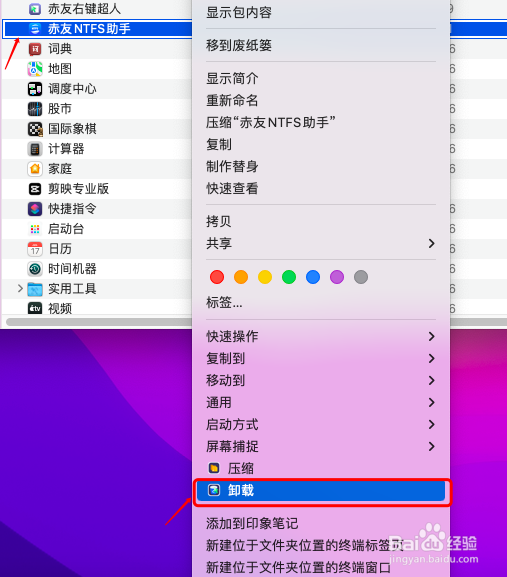The height and width of the screenshot is (577, 507).
Task: Click the 家庭 Home app icon
Action: (x=35, y=169)
